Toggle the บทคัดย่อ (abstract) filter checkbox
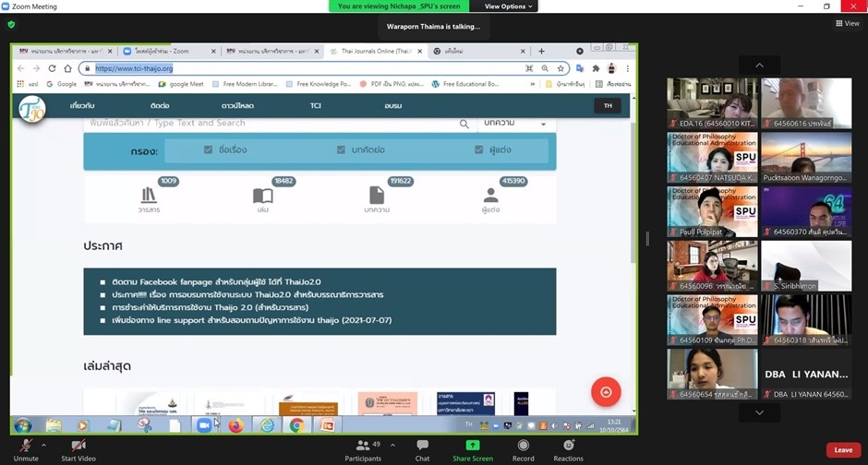The image size is (868, 465). pyautogui.click(x=341, y=149)
